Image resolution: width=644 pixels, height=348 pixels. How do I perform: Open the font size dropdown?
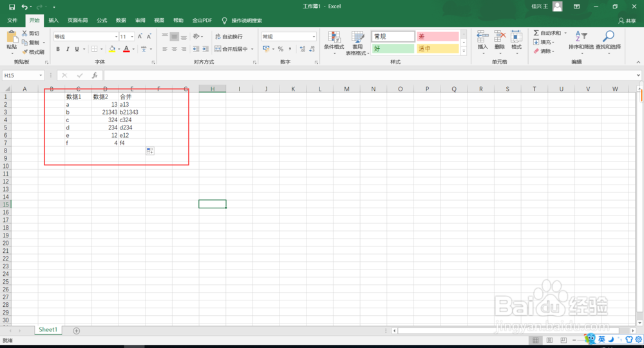132,37
